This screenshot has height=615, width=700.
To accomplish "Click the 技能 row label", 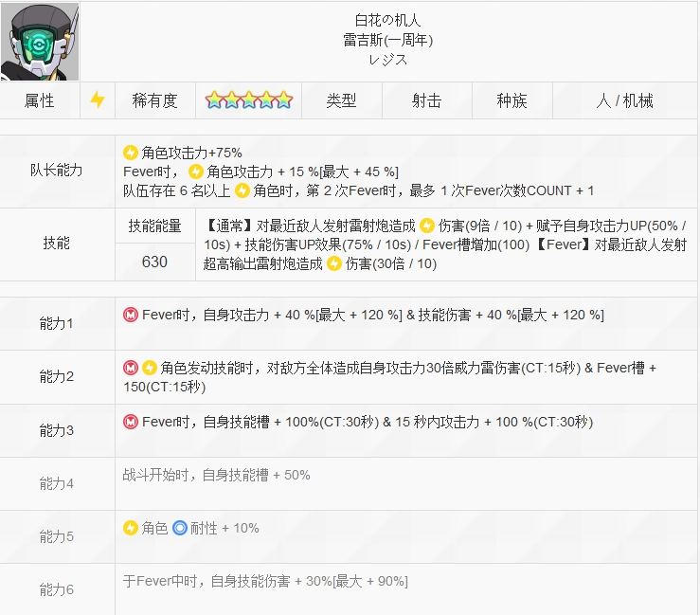I will [57, 244].
